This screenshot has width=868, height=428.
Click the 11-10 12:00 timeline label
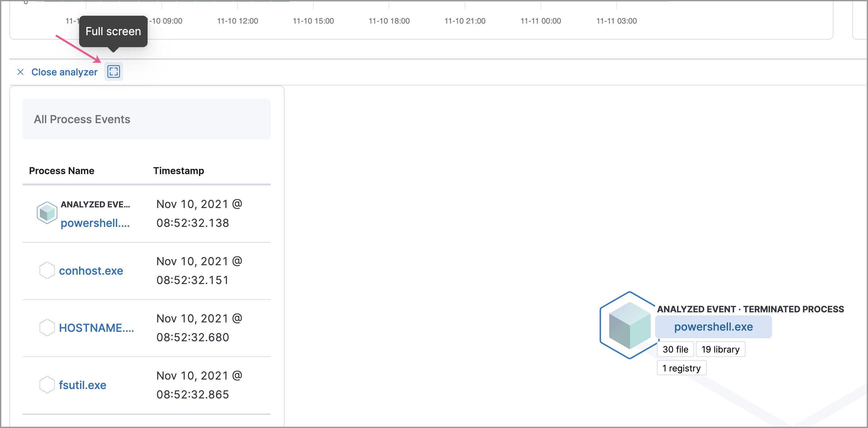237,20
